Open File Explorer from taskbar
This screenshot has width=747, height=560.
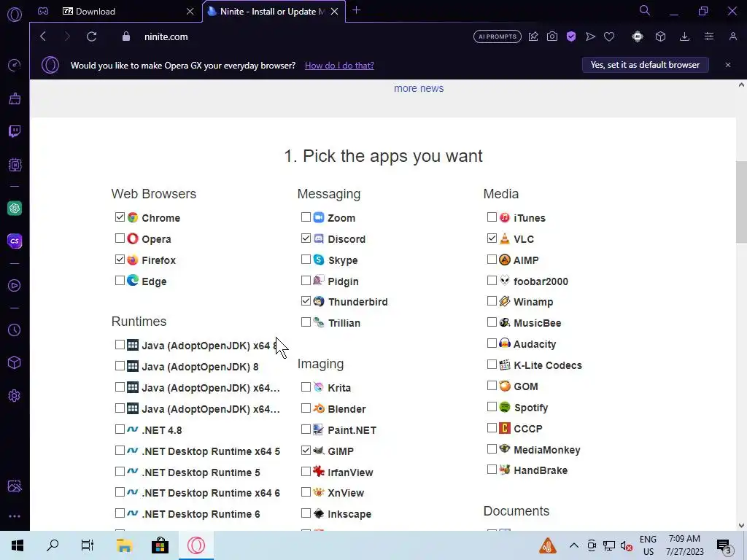click(124, 545)
